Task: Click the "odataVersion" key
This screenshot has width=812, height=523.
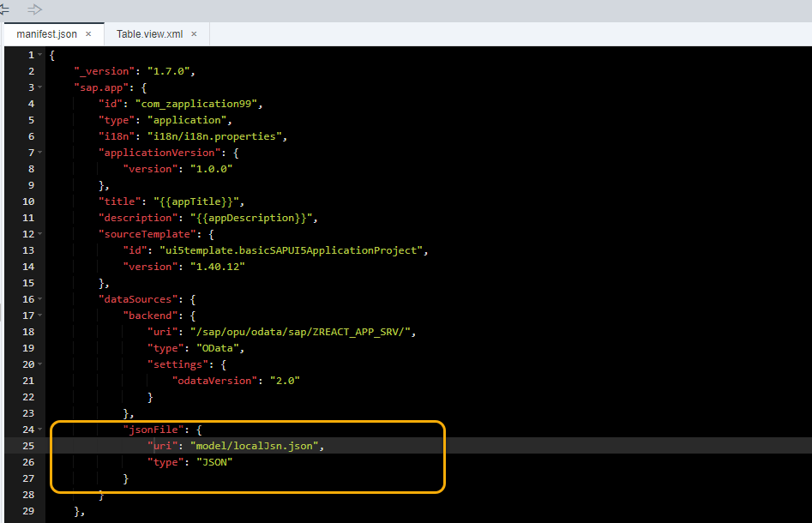Action: (x=214, y=382)
